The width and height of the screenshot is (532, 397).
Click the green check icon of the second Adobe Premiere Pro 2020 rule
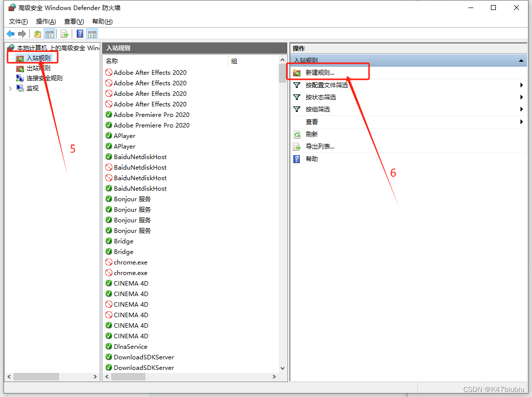(109, 125)
